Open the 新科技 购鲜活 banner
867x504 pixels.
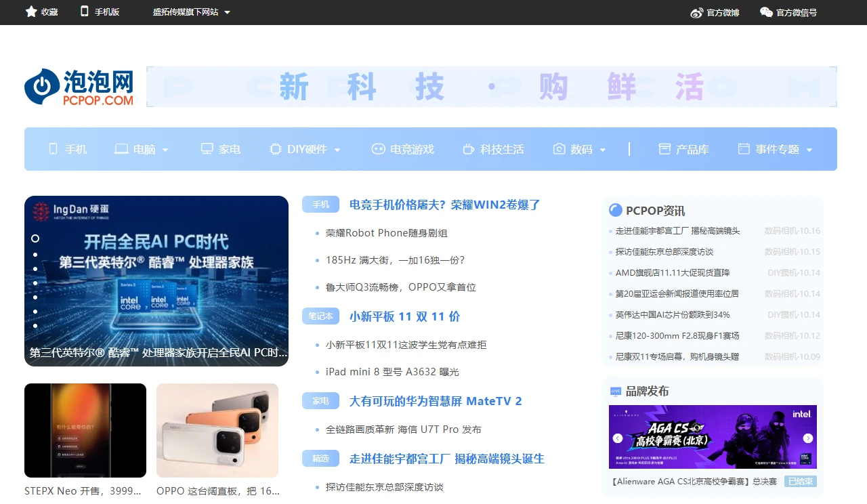coord(492,87)
